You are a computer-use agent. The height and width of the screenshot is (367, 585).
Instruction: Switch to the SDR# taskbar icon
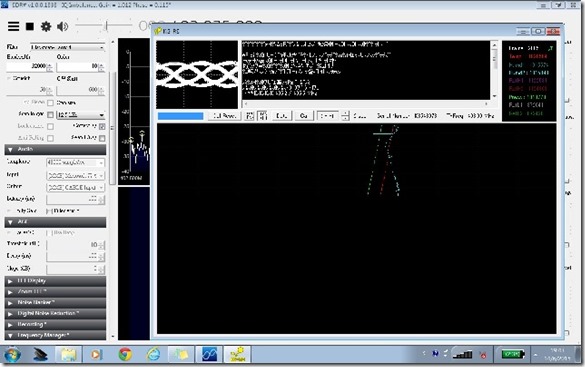209,354
